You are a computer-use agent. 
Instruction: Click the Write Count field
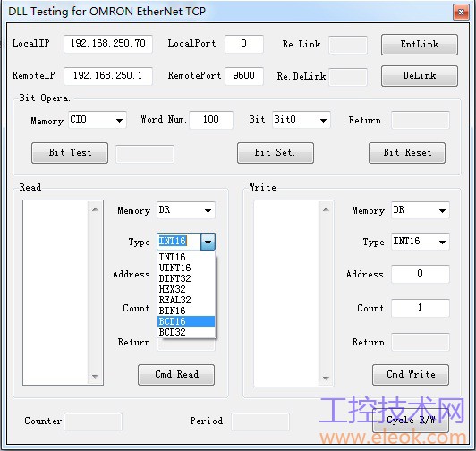point(421,308)
